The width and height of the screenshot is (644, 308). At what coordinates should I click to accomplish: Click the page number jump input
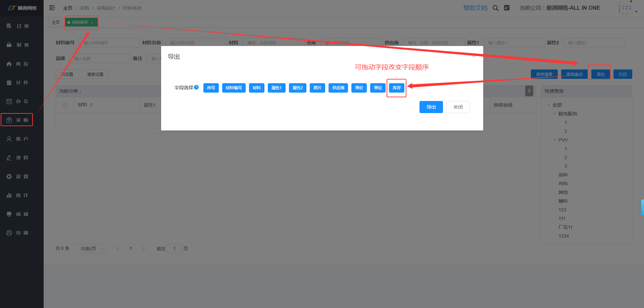tap(174, 249)
